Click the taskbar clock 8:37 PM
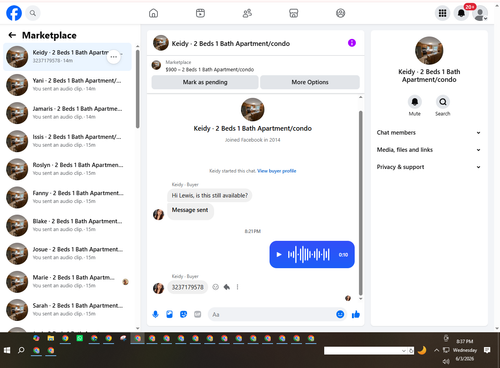This screenshot has height=368, width=500. (465, 341)
